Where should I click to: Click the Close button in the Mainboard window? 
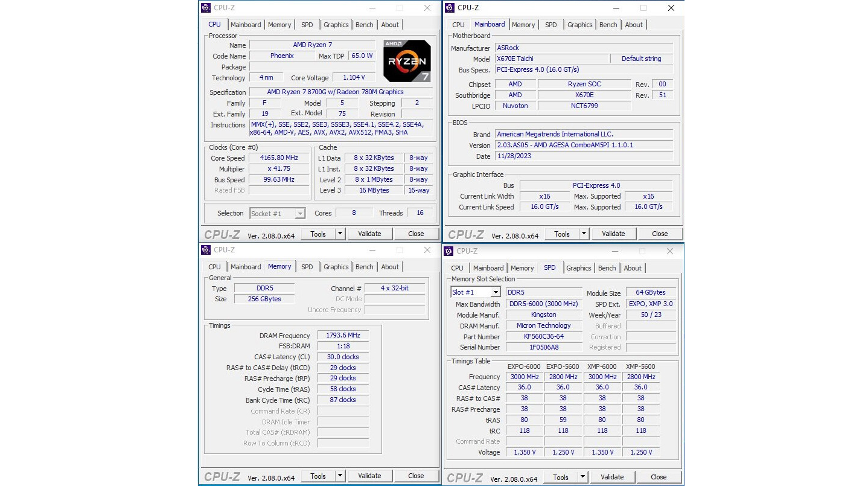[x=660, y=234]
